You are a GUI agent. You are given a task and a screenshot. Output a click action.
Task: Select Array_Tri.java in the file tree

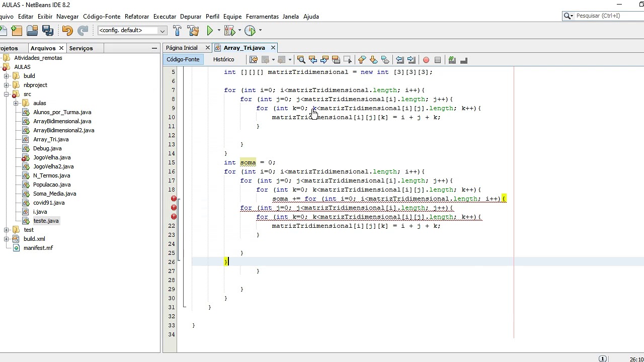coord(51,139)
